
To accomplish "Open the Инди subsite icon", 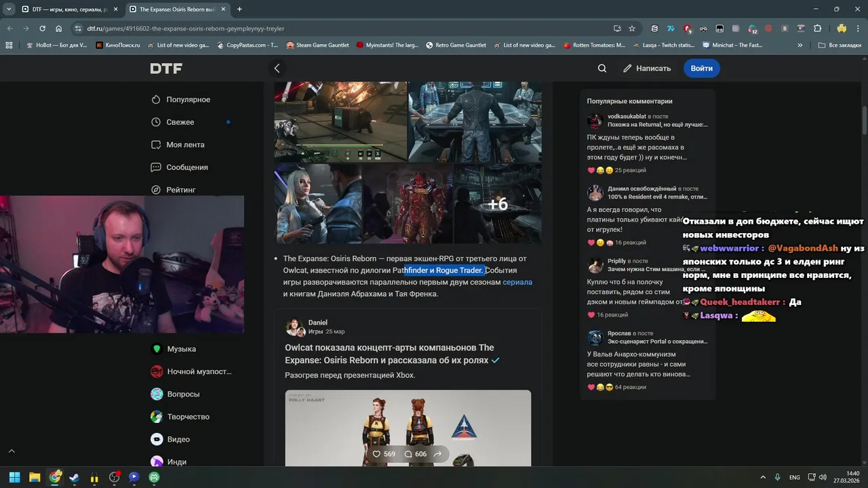I will [157, 462].
